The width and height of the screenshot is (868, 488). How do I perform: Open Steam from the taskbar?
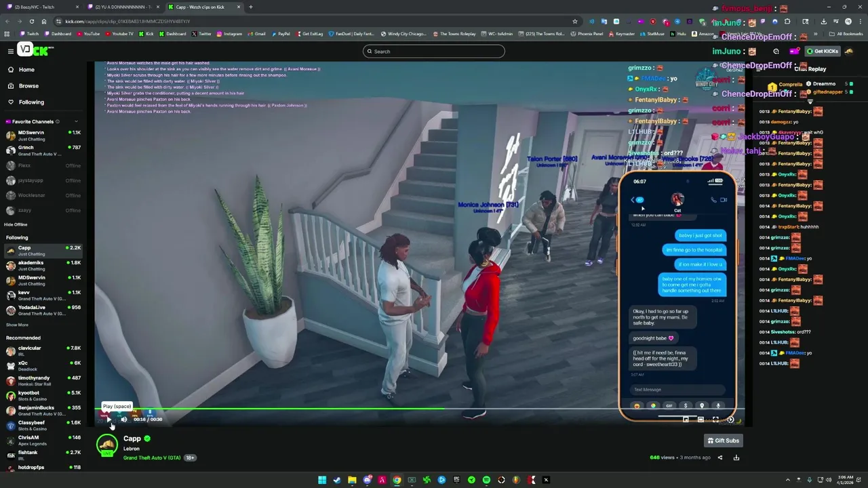(x=337, y=480)
